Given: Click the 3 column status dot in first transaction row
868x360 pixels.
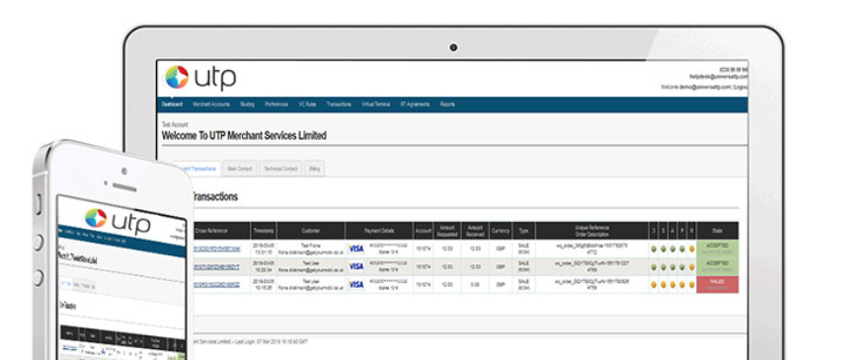Looking at the screenshot, I should [x=654, y=249].
